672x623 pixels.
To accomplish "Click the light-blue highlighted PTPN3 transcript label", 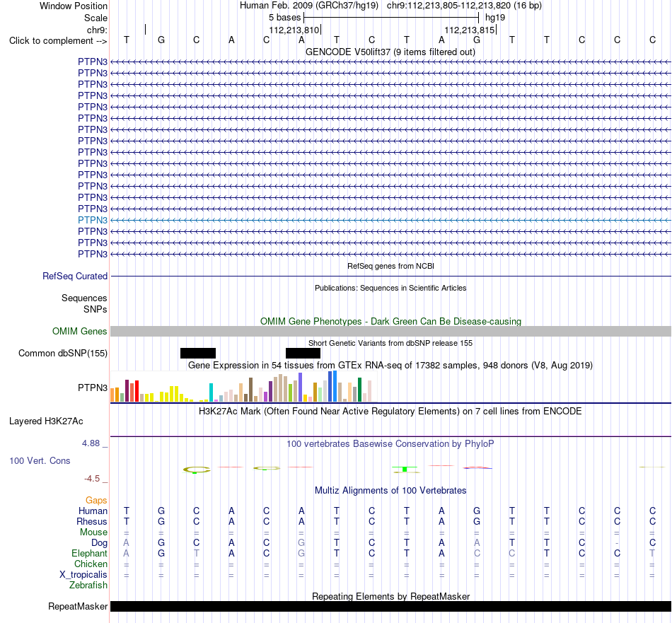I will click(93, 220).
